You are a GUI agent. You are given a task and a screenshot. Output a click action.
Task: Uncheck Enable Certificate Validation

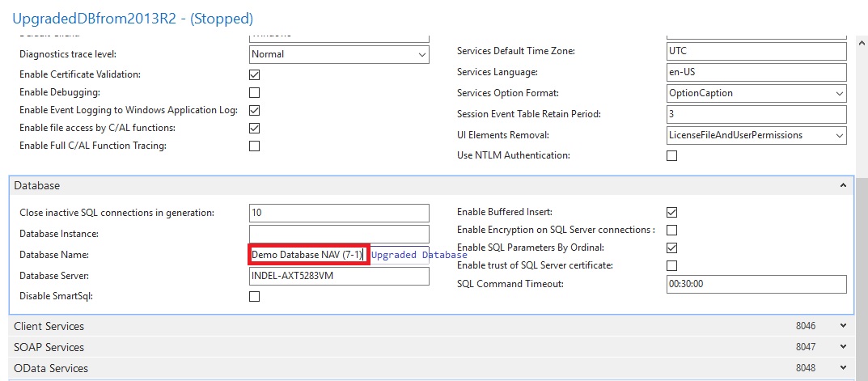pyautogui.click(x=255, y=74)
